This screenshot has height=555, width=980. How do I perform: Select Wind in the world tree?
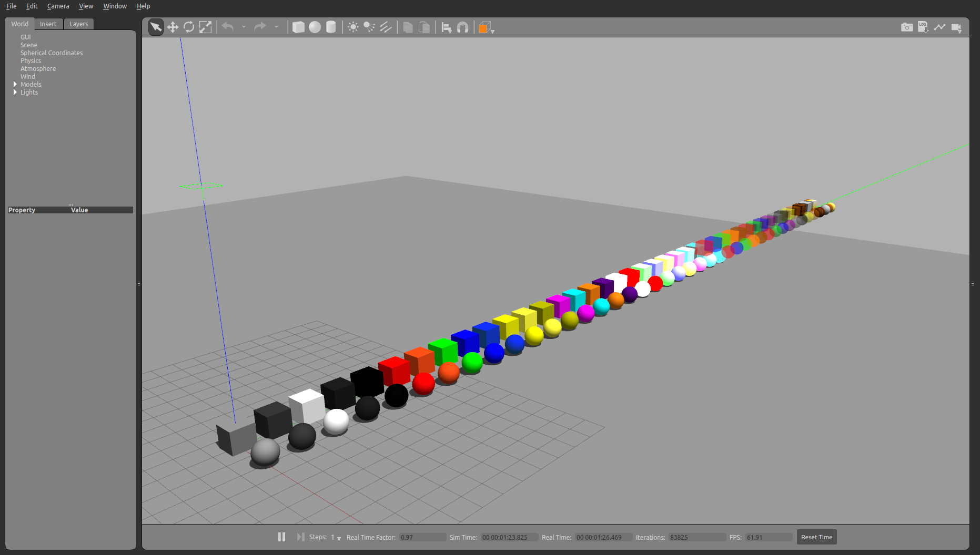pos(28,76)
